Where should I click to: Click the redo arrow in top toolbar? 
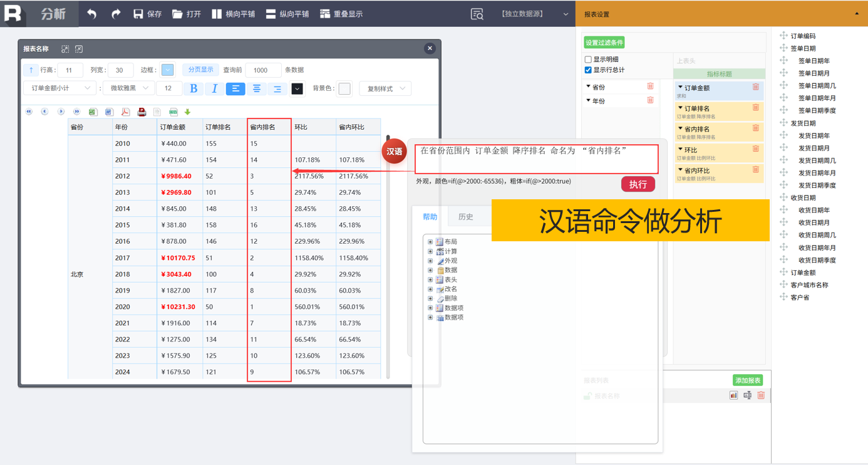pyautogui.click(x=116, y=14)
